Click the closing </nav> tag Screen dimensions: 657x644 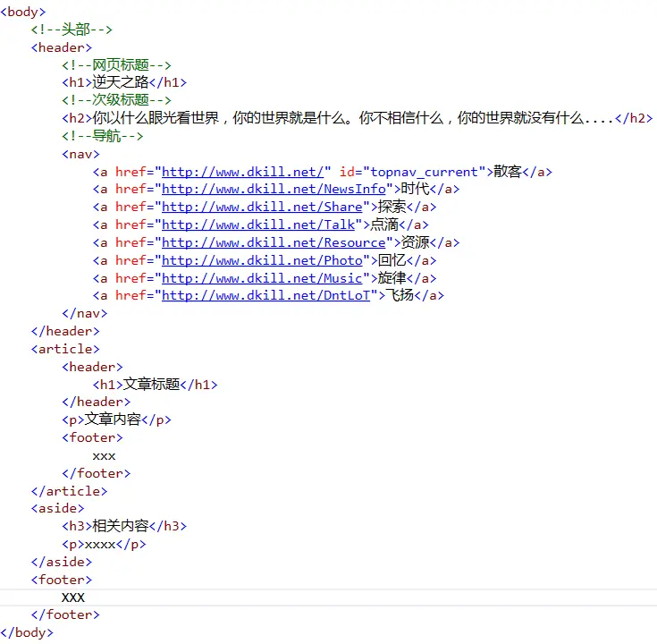[85, 313]
